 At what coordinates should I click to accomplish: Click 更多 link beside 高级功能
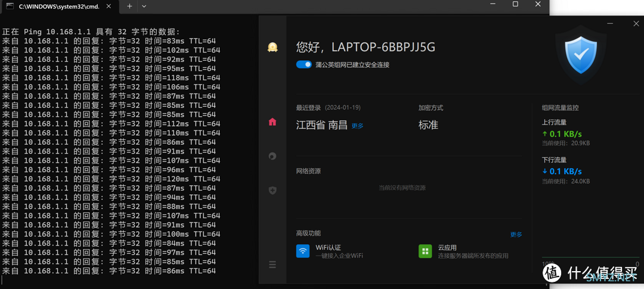(516, 234)
